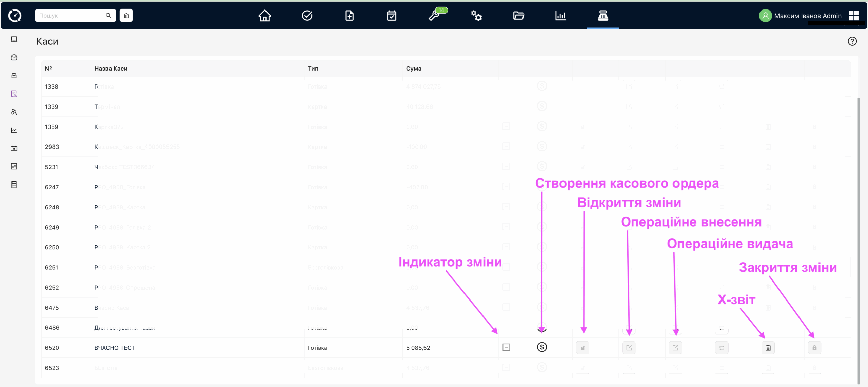Click X-report clipboard icon in row 6520
Screen dimensions: 868x387
(x=768, y=348)
